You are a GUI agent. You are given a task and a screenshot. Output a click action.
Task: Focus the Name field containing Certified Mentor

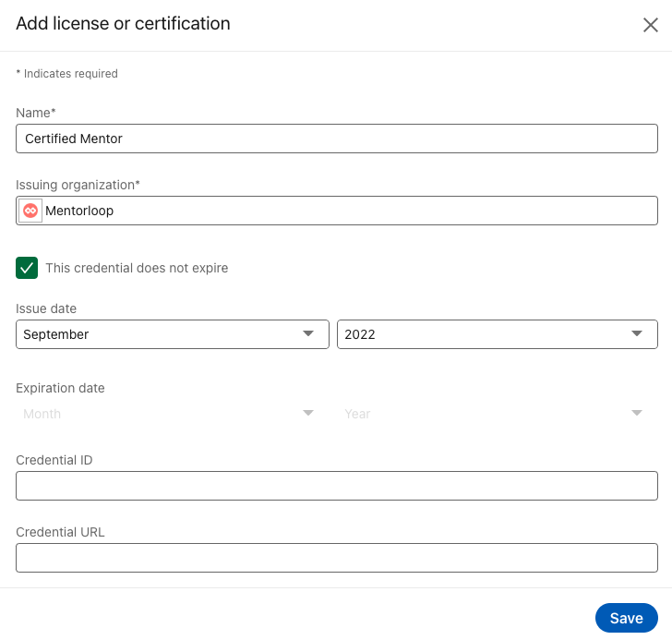(x=337, y=139)
